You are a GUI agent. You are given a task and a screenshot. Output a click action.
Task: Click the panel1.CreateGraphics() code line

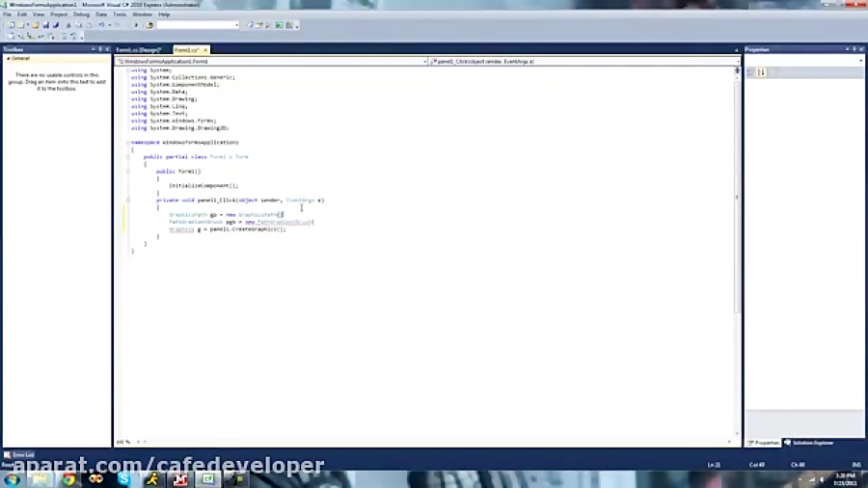pyautogui.click(x=228, y=230)
